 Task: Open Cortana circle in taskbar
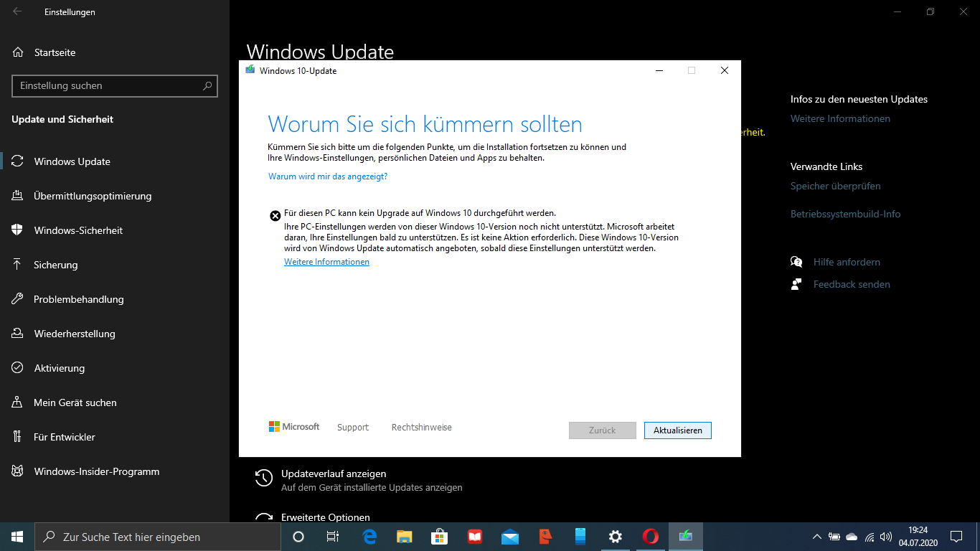pos(298,537)
